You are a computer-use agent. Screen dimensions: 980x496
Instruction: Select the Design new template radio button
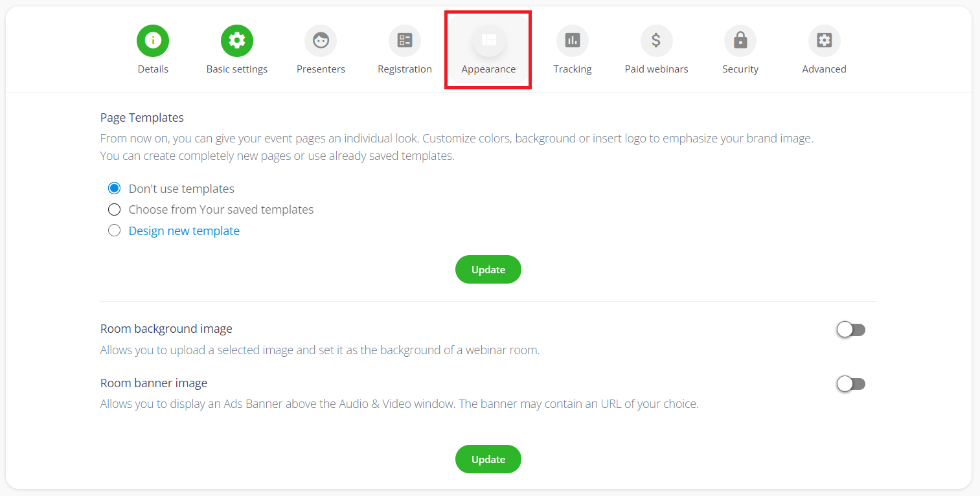point(115,231)
